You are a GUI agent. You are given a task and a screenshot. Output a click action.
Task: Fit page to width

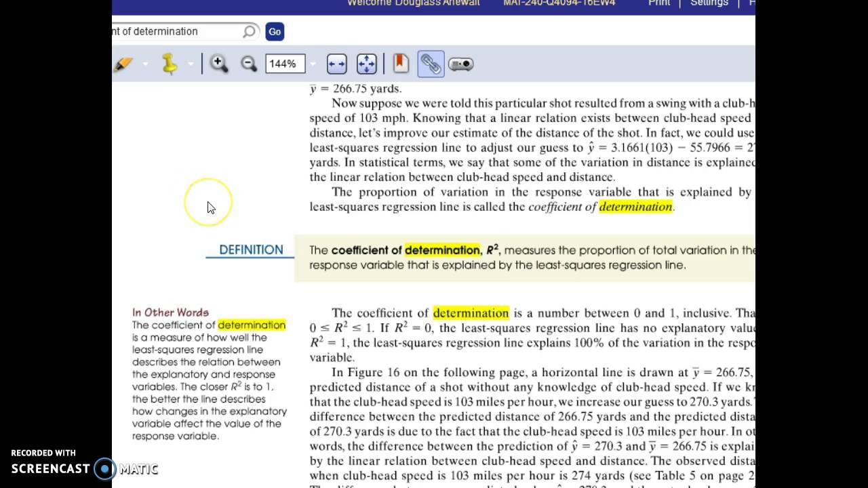click(x=337, y=64)
